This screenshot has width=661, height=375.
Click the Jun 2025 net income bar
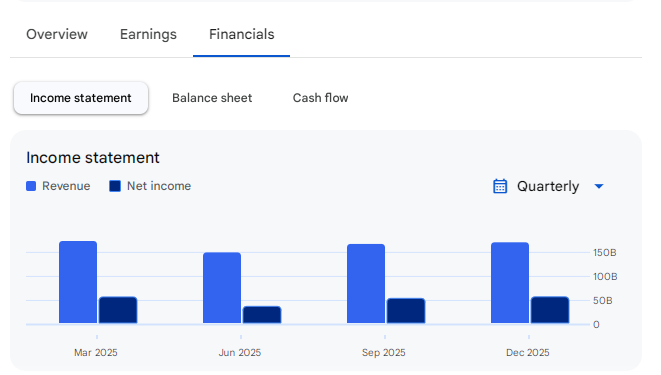click(x=262, y=315)
